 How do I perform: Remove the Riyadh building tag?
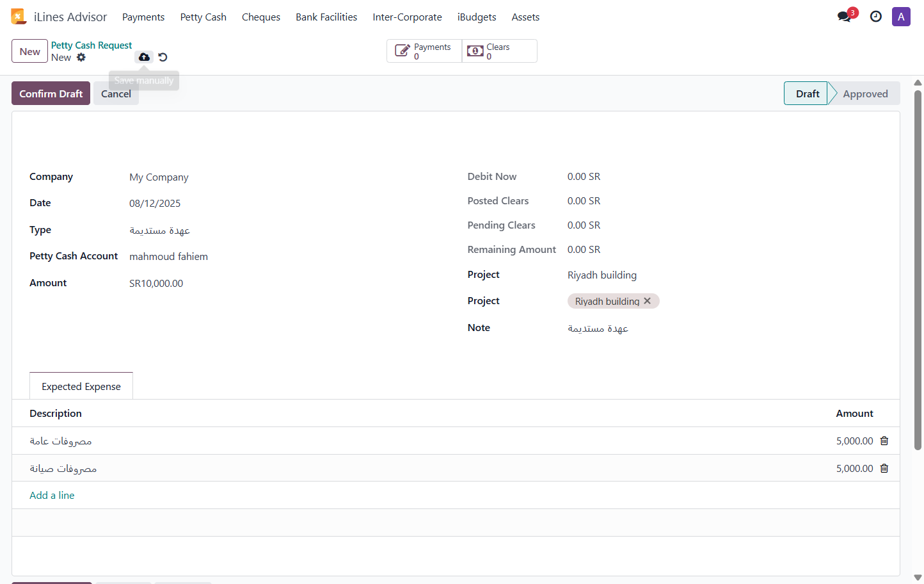tap(648, 301)
